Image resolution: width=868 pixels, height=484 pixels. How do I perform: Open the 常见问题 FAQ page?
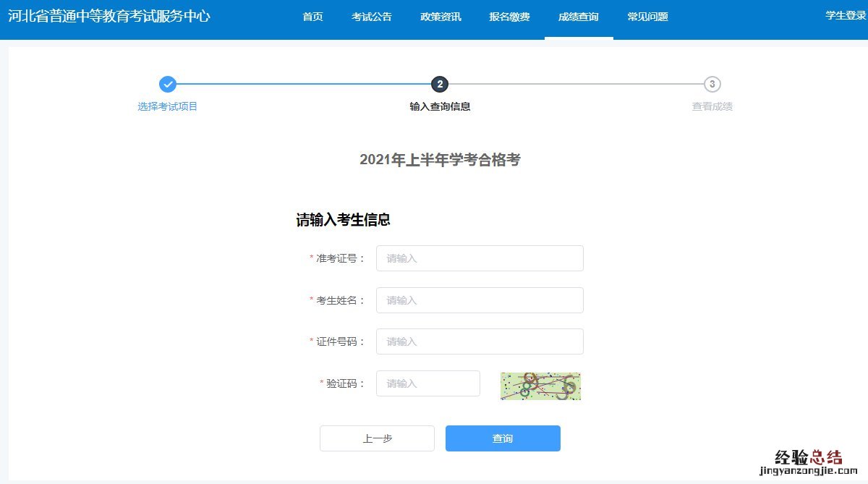click(647, 17)
